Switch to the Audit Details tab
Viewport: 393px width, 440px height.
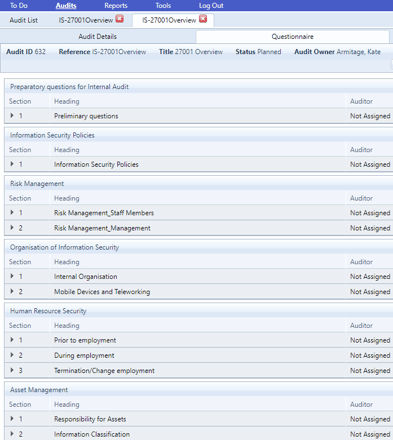tap(98, 36)
